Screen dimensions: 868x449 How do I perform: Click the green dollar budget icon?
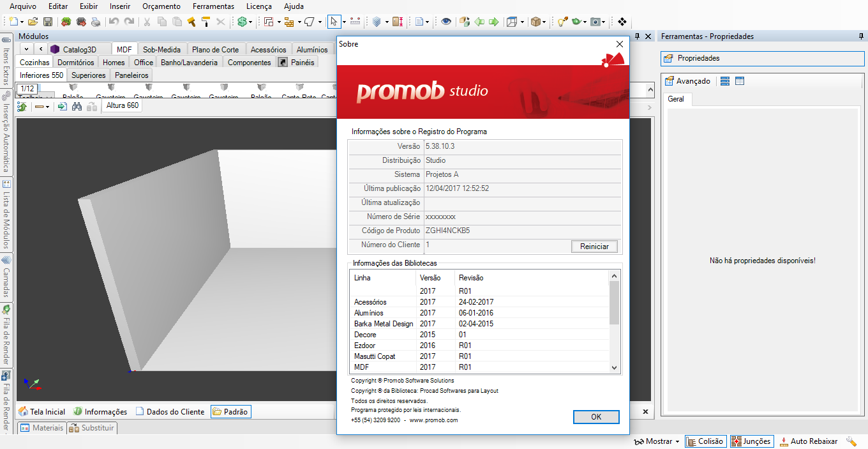242,22
